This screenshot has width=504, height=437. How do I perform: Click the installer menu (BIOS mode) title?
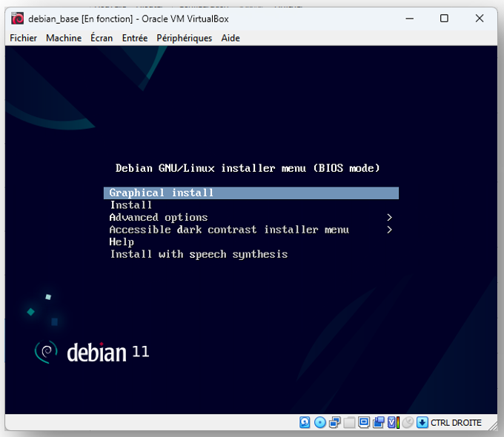click(248, 168)
